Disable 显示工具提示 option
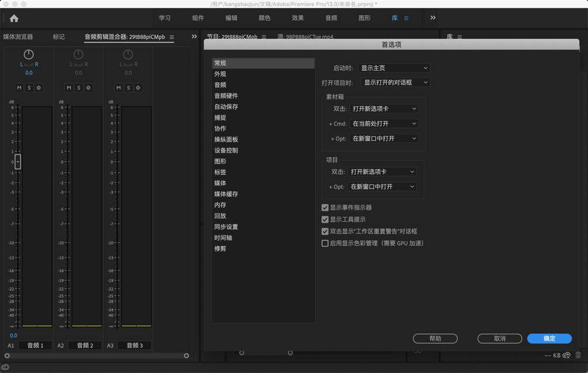This screenshot has width=588, height=373. [326, 219]
